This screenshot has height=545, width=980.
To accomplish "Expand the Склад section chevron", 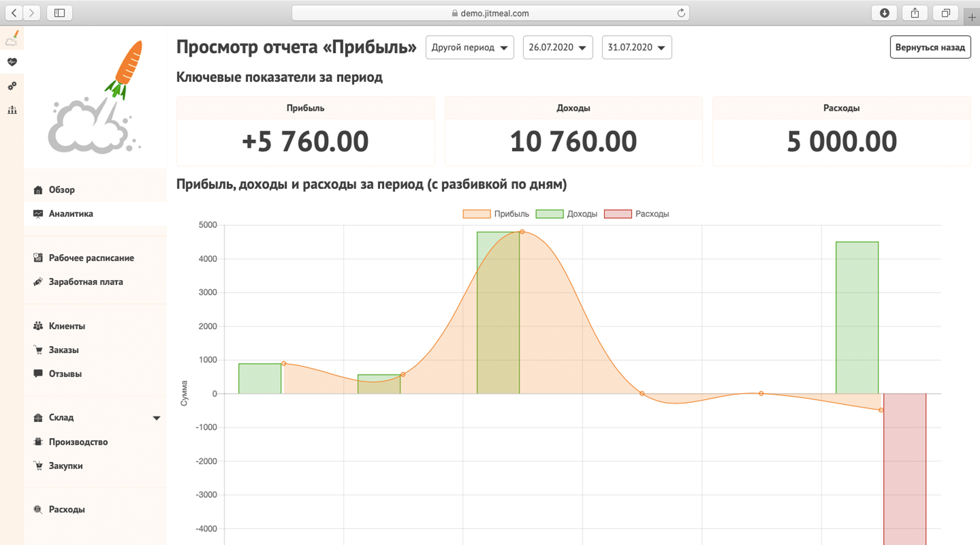I will pos(157,417).
